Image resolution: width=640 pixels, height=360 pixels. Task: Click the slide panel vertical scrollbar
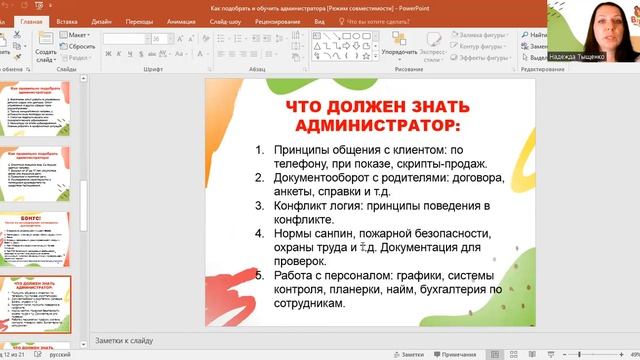(84, 210)
